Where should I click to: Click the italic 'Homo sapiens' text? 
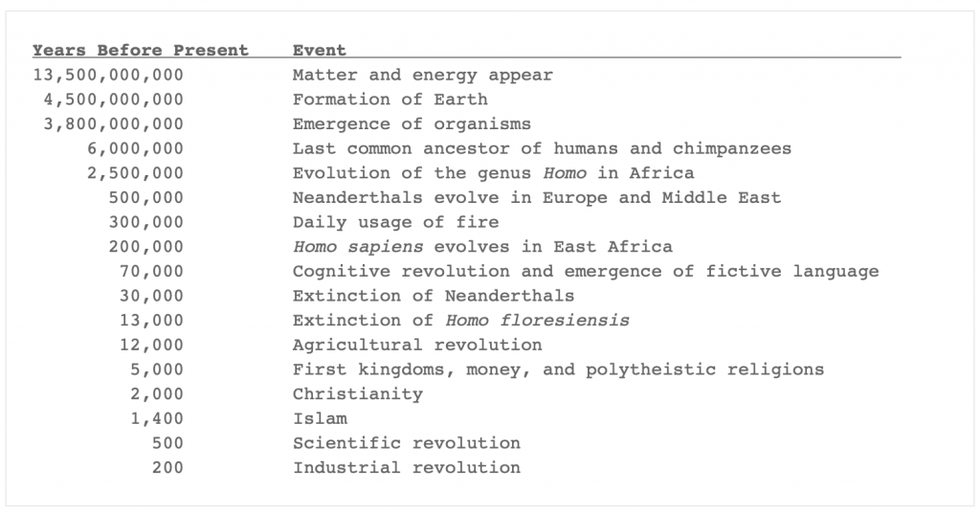click(358, 247)
